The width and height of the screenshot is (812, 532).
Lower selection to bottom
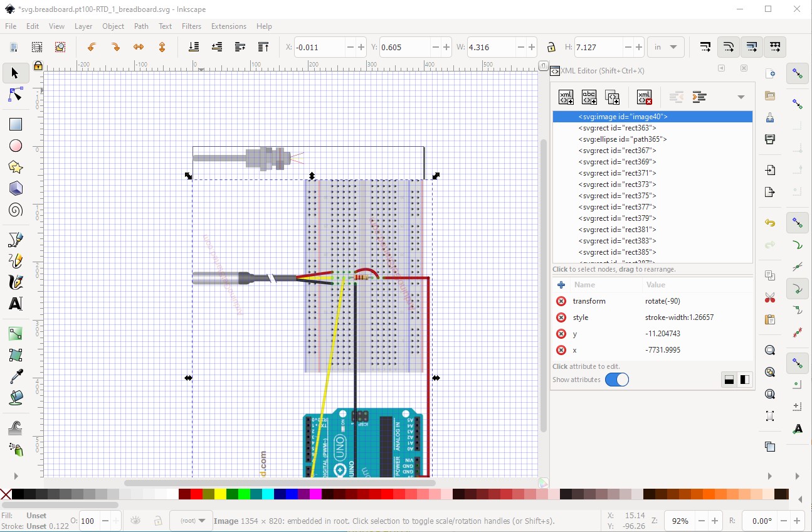[x=194, y=47]
